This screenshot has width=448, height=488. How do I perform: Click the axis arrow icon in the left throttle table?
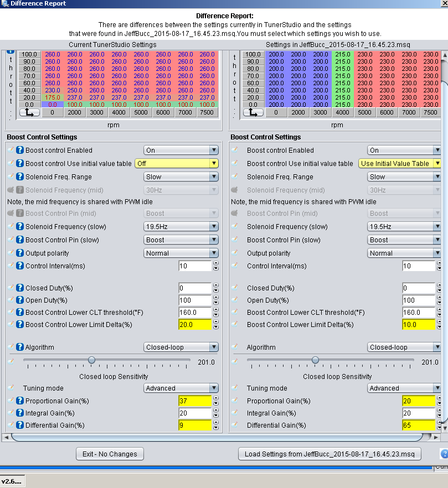(30, 112)
